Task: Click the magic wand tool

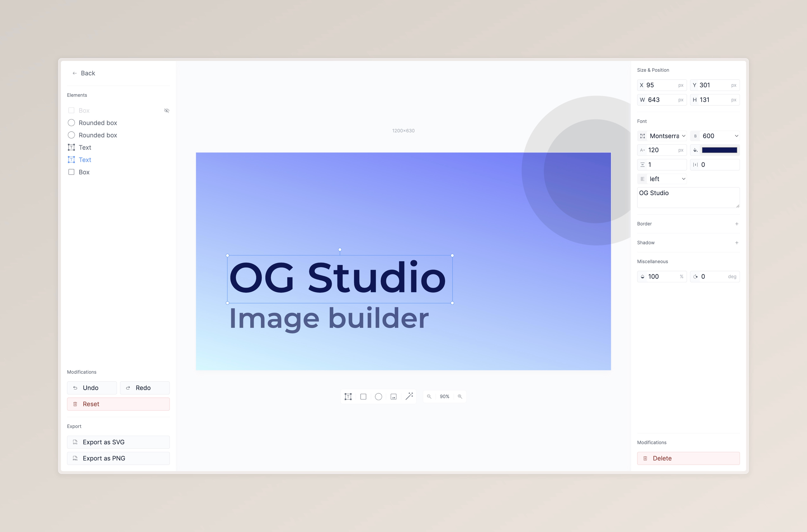Action: 409,396
